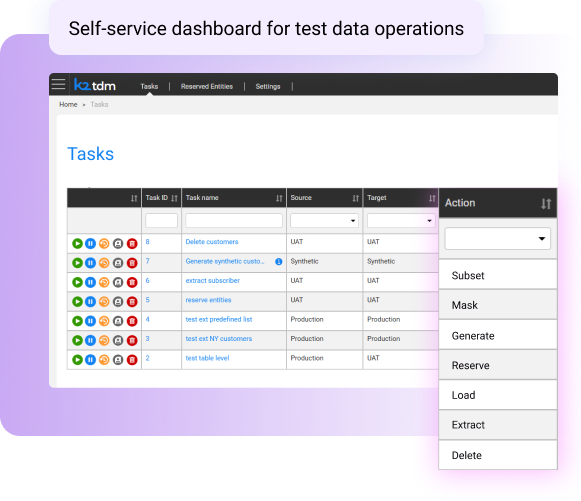View history for the extract subscriber task
Viewport: 581px width, 501px height.
click(x=104, y=282)
